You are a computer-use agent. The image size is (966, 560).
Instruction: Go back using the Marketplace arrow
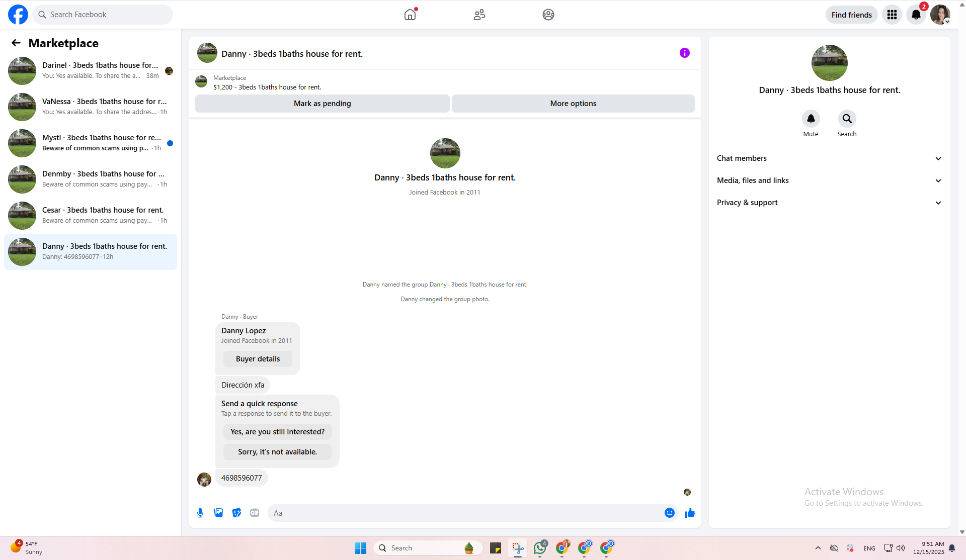(x=16, y=43)
